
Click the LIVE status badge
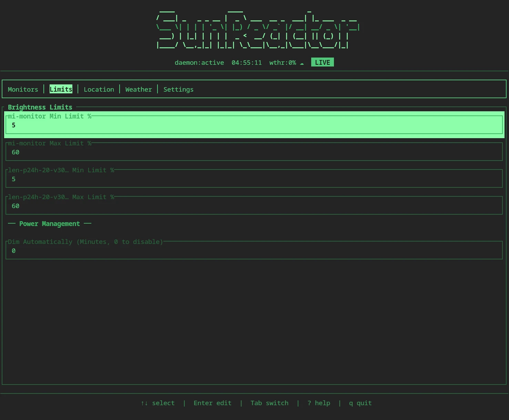pos(323,62)
